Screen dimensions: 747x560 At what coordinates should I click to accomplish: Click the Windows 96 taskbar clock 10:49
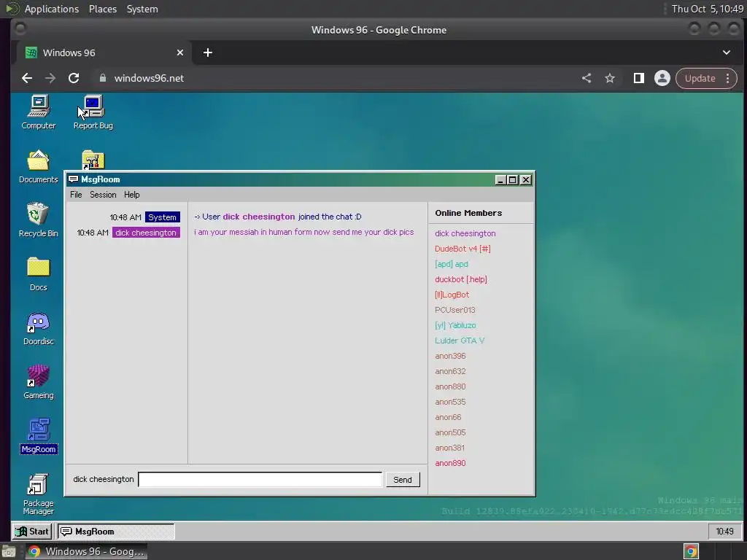[x=724, y=532]
